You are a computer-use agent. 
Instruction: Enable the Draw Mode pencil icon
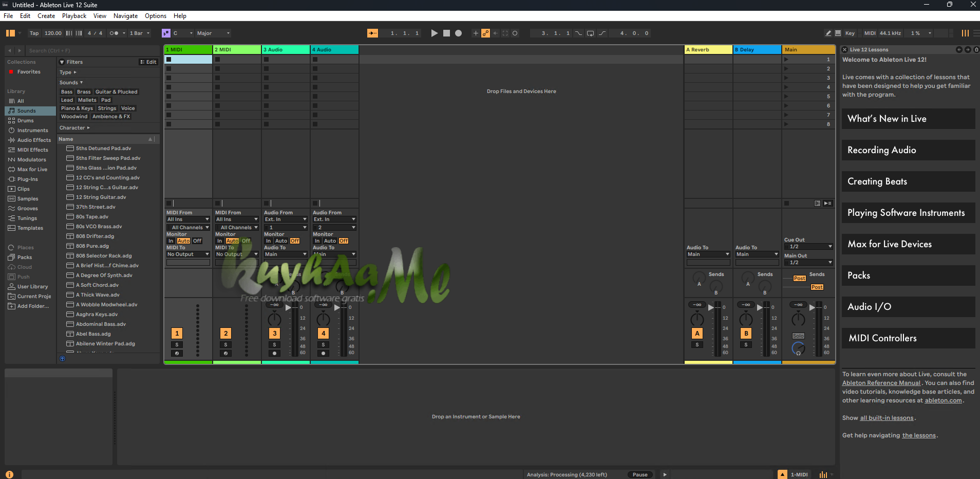(828, 33)
